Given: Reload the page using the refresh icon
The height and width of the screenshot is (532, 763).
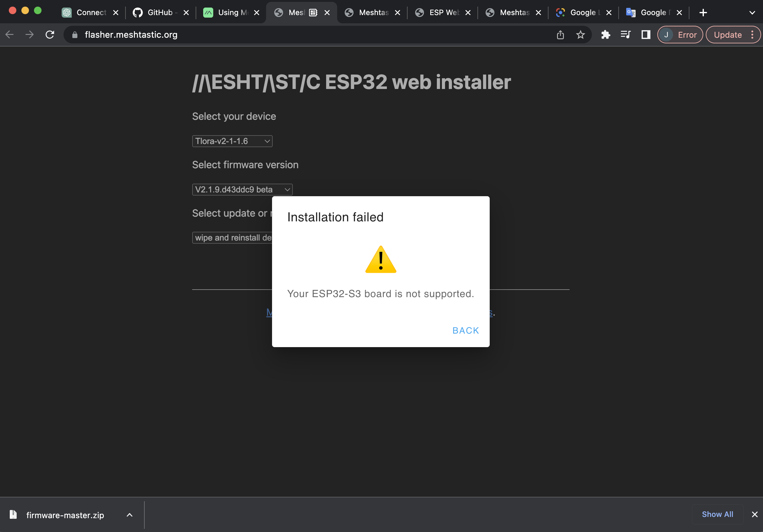Looking at the screenshot, I should [50, 35].
